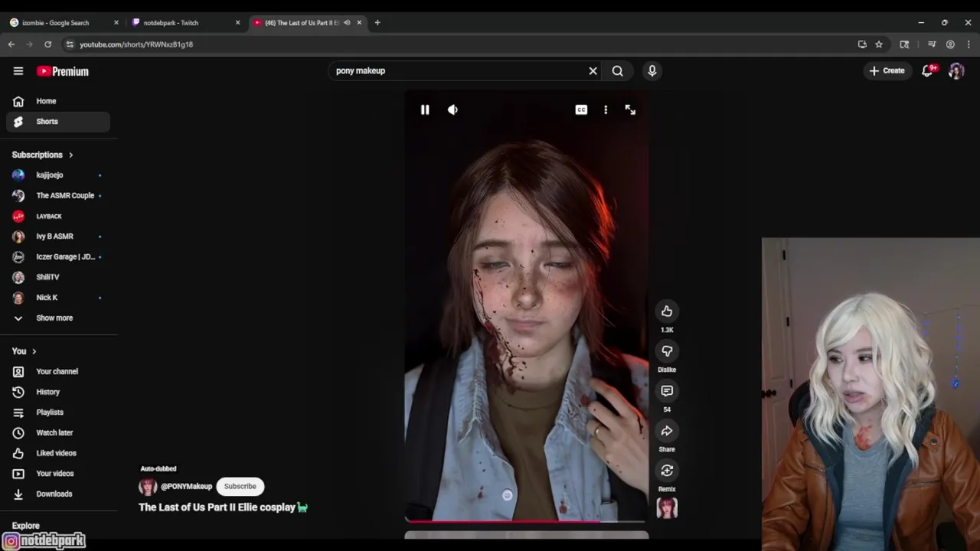Enter fullscreen for the Short
Screen dimensions: 980x551
click(630, 109)
